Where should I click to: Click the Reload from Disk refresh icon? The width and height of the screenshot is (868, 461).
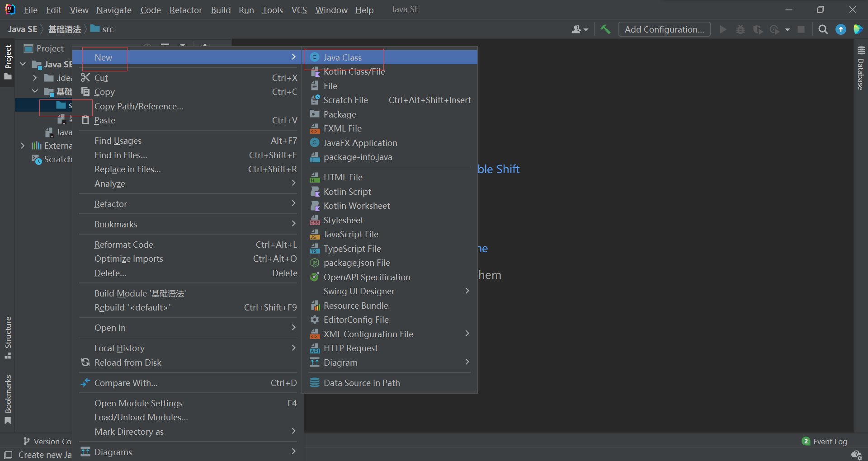coord(85,362)
